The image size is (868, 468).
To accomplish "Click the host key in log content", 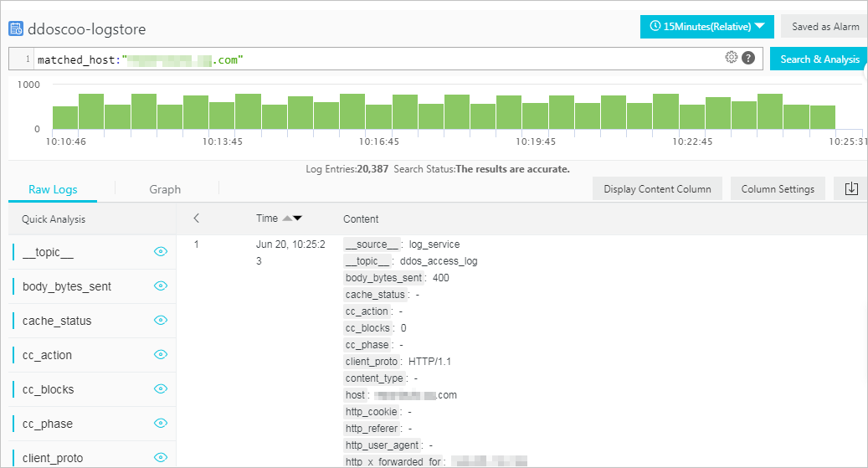I will (355, 395).
